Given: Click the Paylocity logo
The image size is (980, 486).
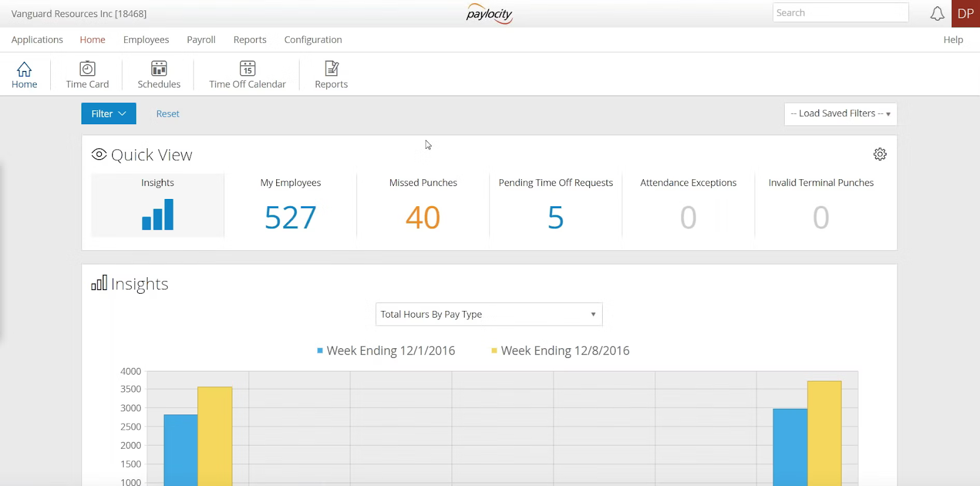Looking at the screenshot, I should pos(489,13).
